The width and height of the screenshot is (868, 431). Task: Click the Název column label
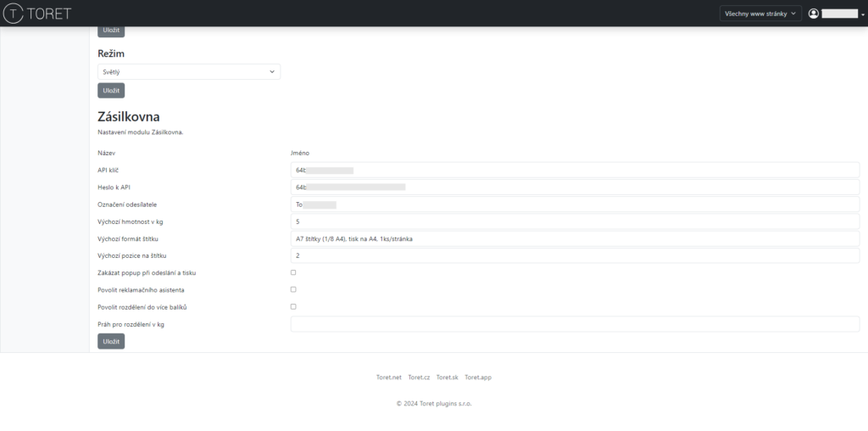tap(106, 153)
